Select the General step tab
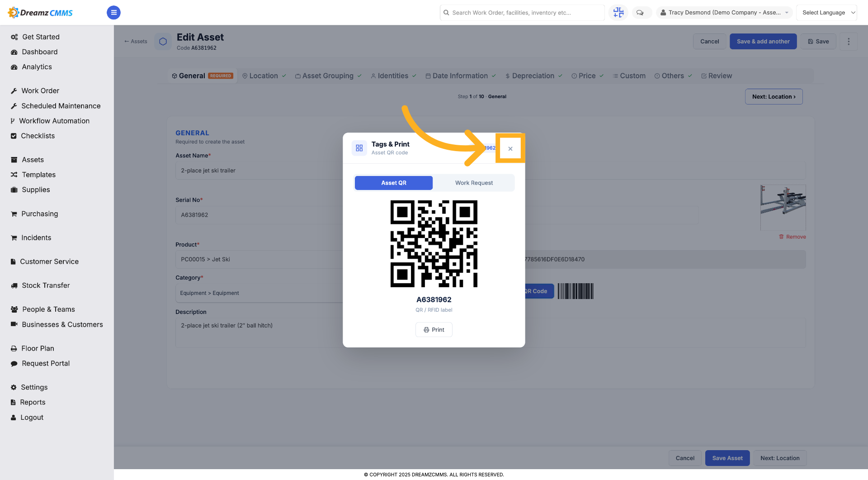Viewport: 868px width, 480px height. click(x=203, y=76)
